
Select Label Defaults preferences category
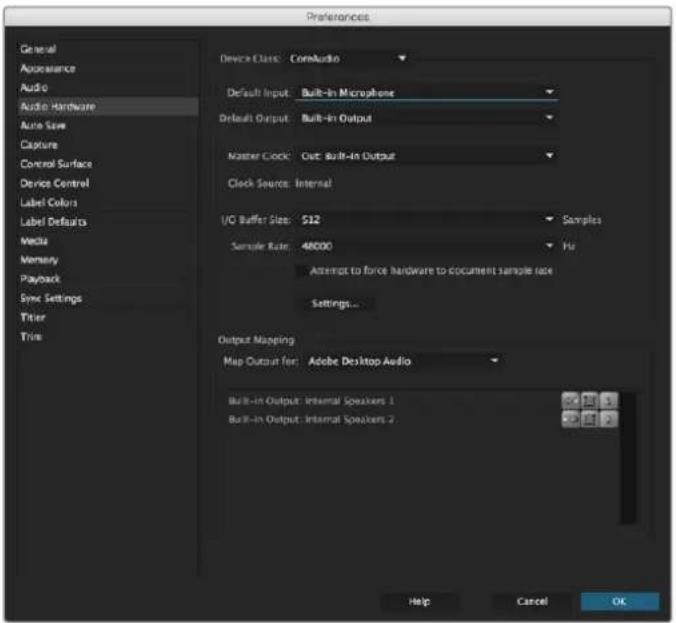tap(108, 222)
